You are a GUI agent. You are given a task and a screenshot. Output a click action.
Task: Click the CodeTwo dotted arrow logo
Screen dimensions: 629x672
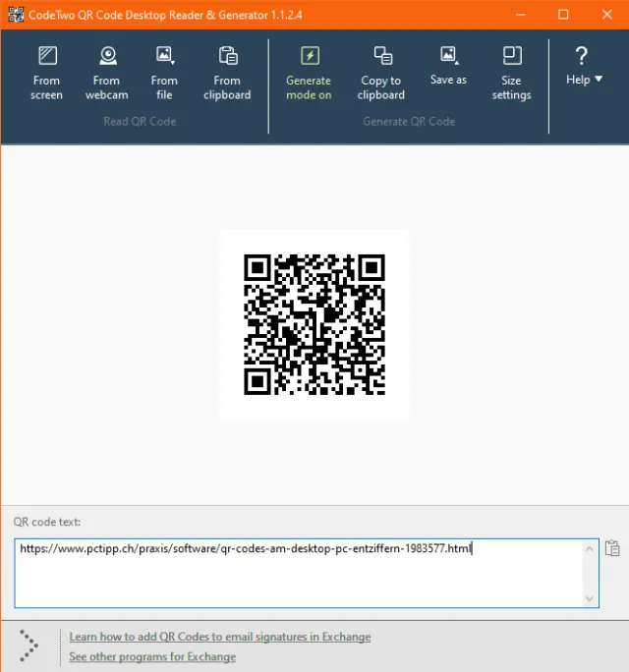click(29, 645)
